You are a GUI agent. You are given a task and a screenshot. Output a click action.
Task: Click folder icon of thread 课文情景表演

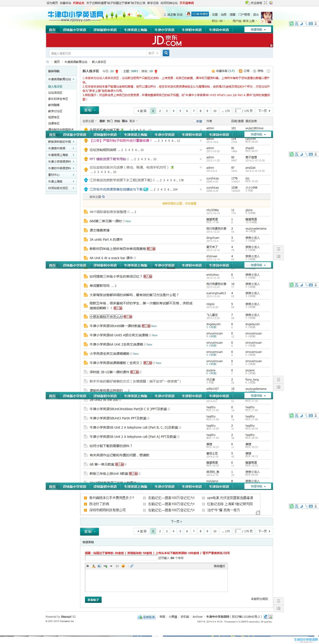point(86,230)
